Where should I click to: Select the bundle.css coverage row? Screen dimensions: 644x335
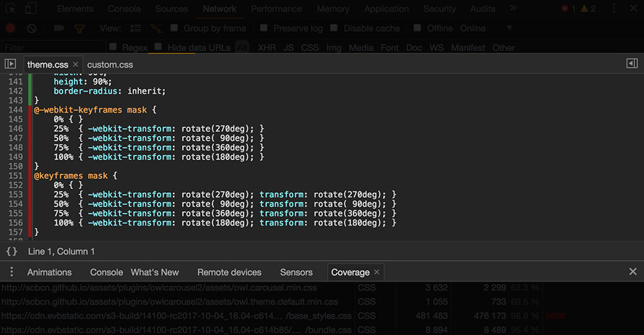322,330
